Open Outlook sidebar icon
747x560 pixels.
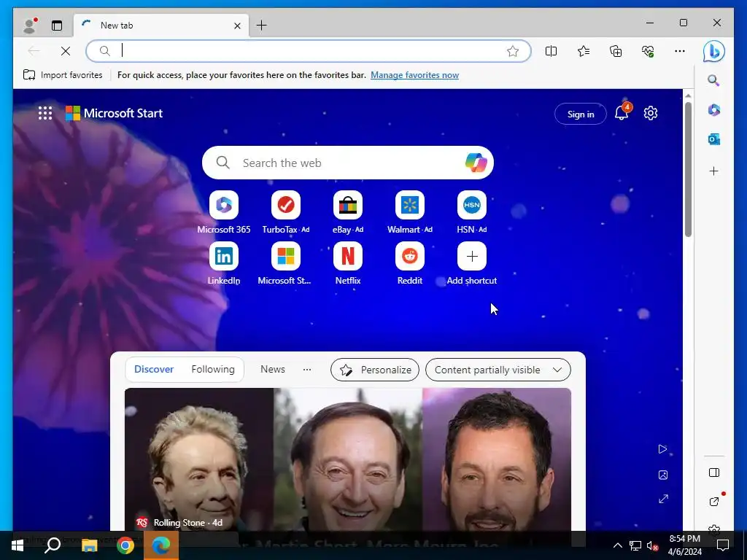click(x=713, y=139)
